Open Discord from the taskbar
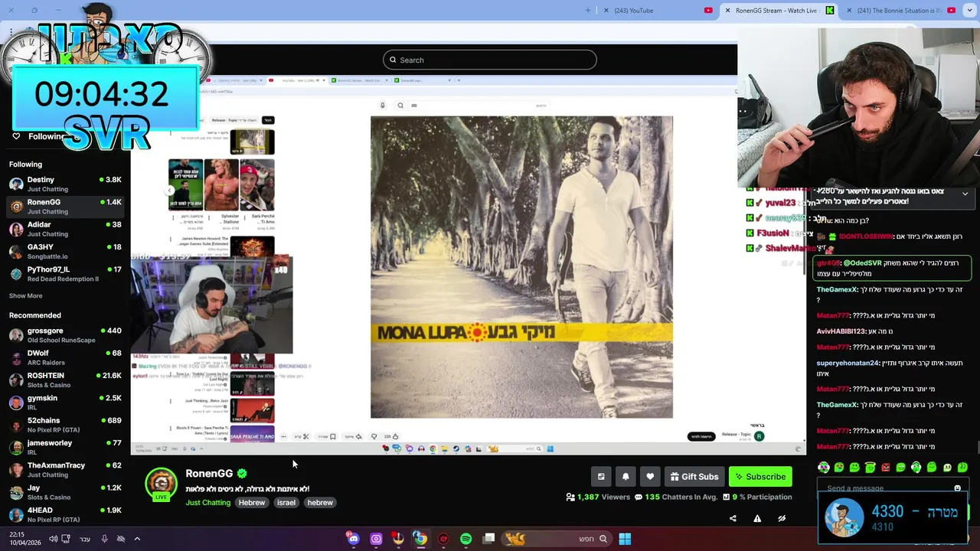This screenshot has height=551, width=980. click(x=353, y=539)
